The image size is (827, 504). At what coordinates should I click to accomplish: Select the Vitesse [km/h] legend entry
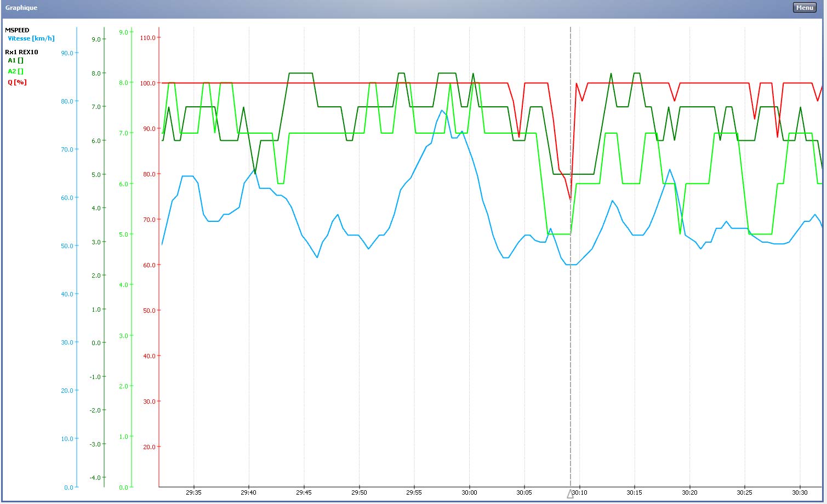point(31,38)
